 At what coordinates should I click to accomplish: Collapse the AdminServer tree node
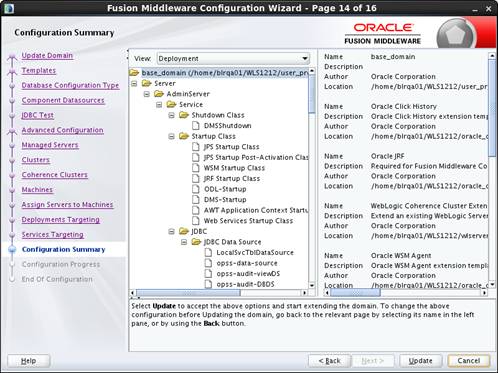coord(147,94)
